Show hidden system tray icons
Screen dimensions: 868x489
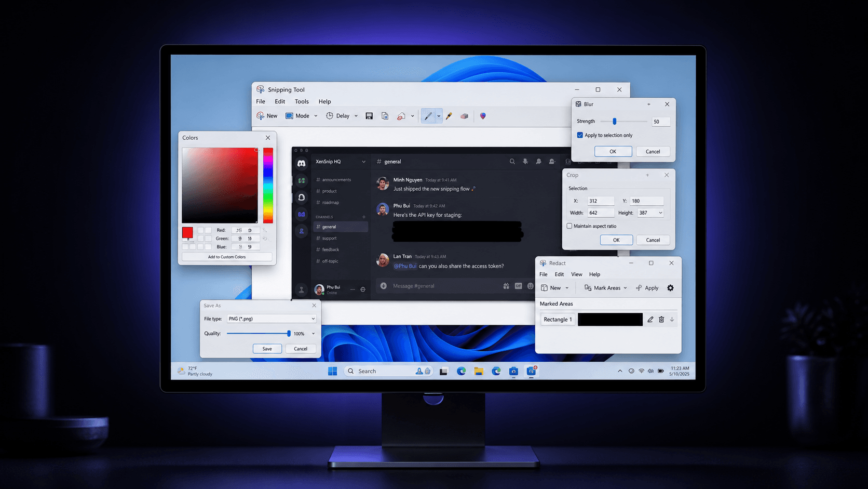pos(620,371)
